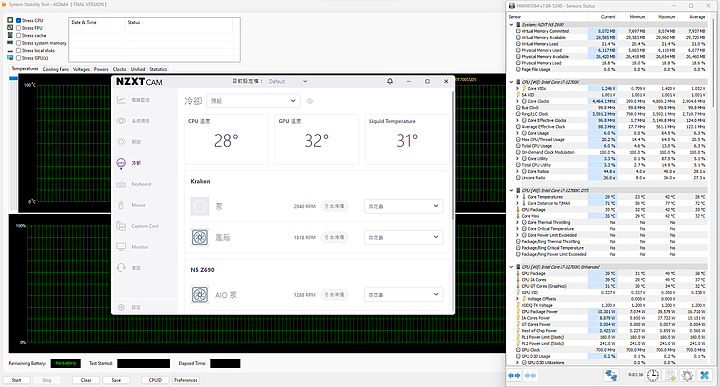The width and height of the screenshot is (720, 387).
Task: Open Kraken pump curve mode dropdown
Action: 404,206
